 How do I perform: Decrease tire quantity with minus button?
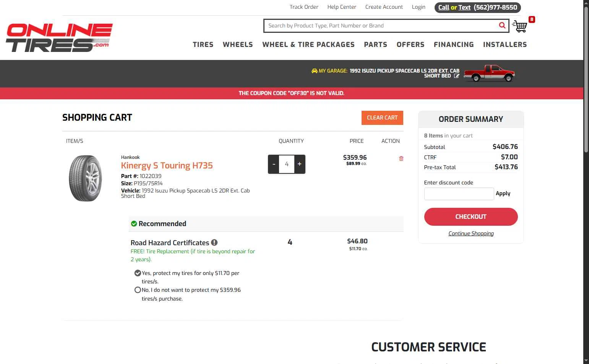(x=274, y=164)
